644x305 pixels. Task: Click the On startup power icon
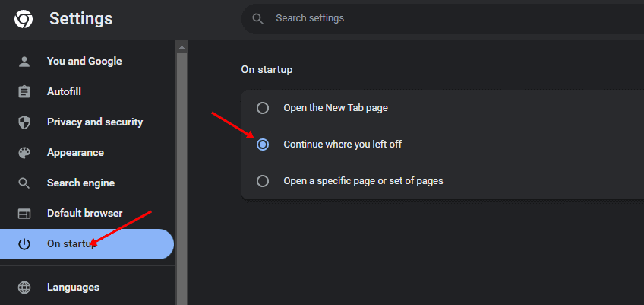[24, 244]
